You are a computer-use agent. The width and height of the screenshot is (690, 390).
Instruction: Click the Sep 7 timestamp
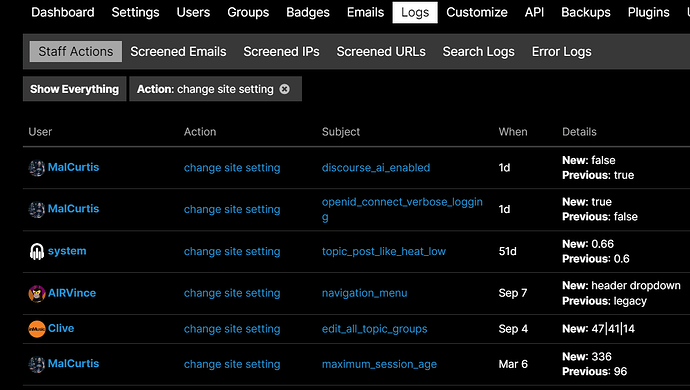(513, 293)
